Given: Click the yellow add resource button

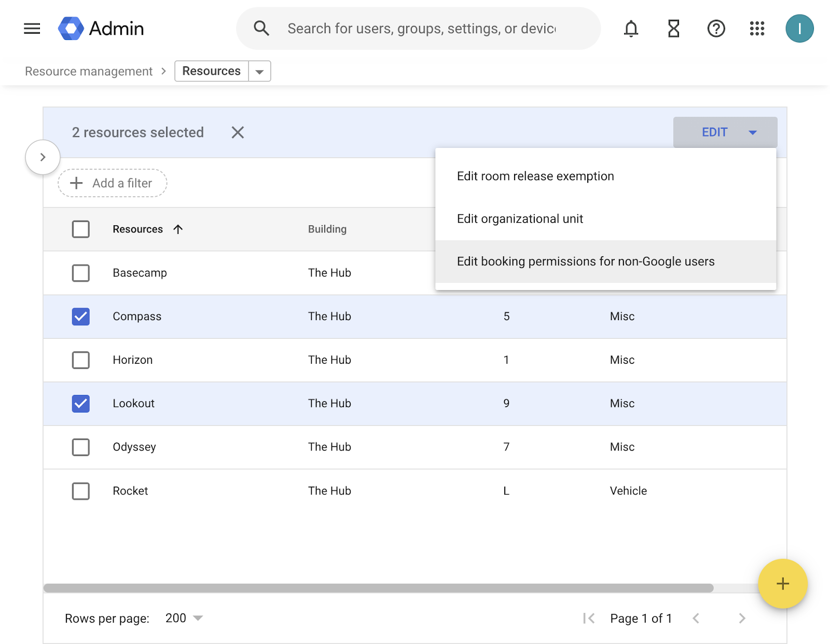Looking at the screenshot, I should coord(782,584).
